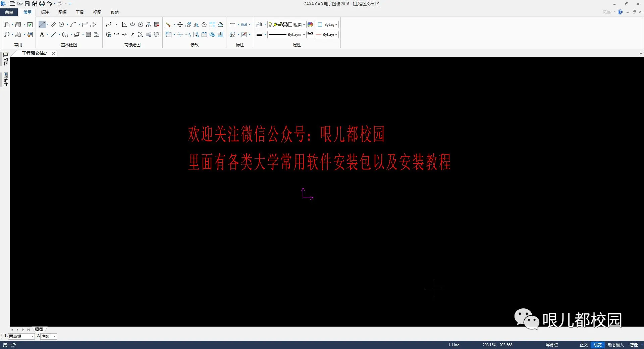Toggle layer lock padlock icon
The width and height of the screenshot is (644, 349).
(x=280, y=24)
